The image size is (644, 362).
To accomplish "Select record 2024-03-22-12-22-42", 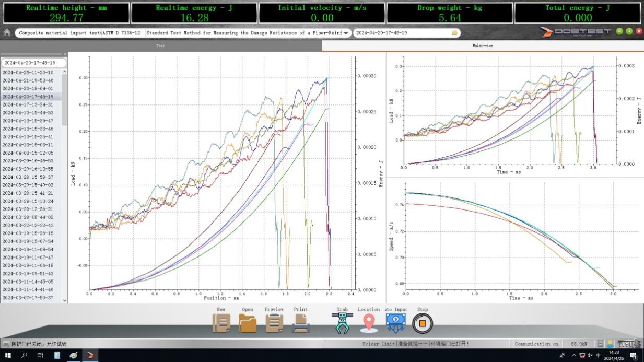I will tap(31, 225).
